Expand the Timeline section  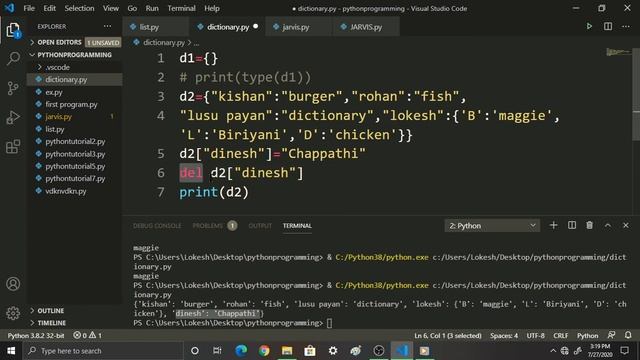click(75, 323)
